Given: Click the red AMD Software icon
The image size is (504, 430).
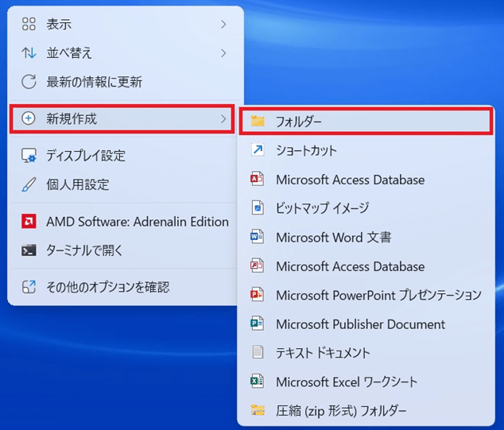Looking at the screenshot, I should (29, 222).
